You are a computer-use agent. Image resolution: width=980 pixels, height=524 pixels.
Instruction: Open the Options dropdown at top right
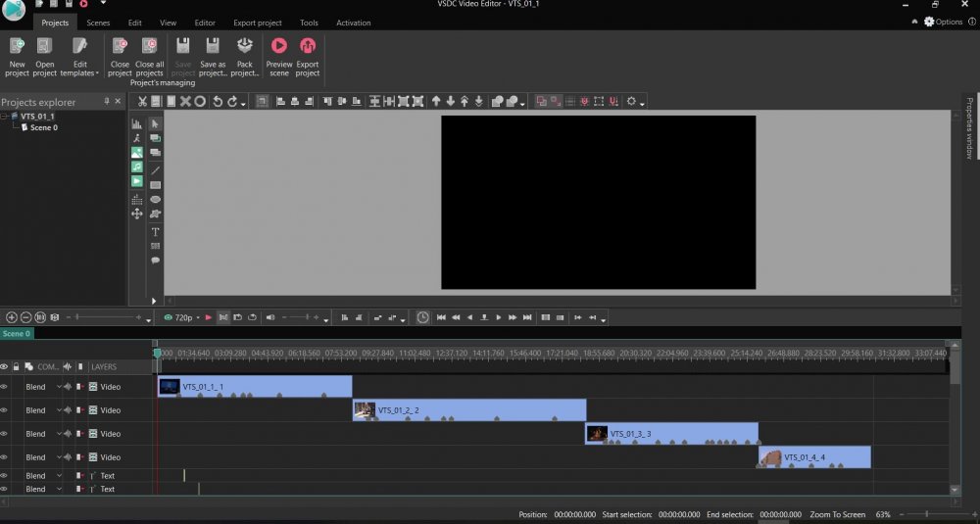coord(945,22)
